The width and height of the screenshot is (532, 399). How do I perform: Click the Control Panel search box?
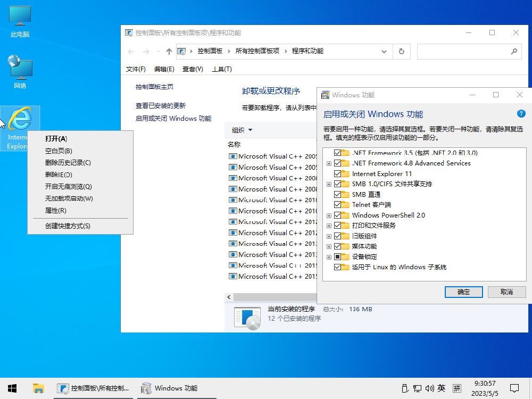pos(468,51)
